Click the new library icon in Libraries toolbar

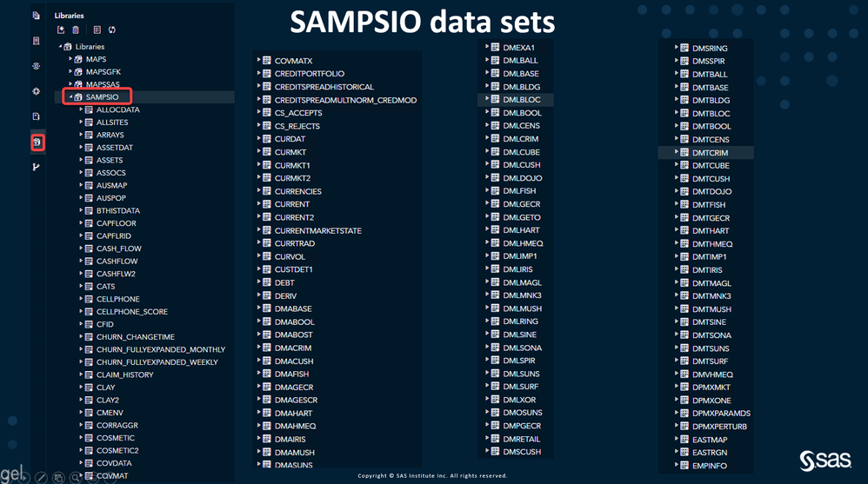point(61,30)
